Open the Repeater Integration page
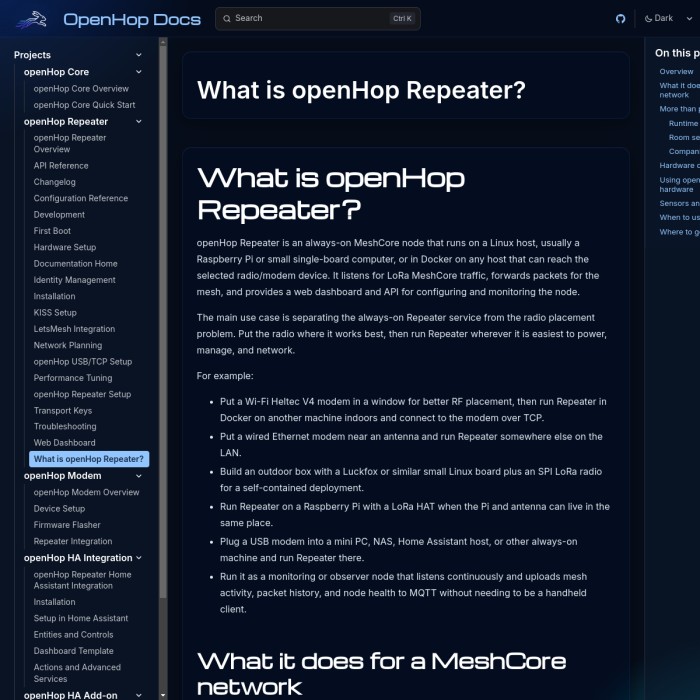 tap(73, 542)
